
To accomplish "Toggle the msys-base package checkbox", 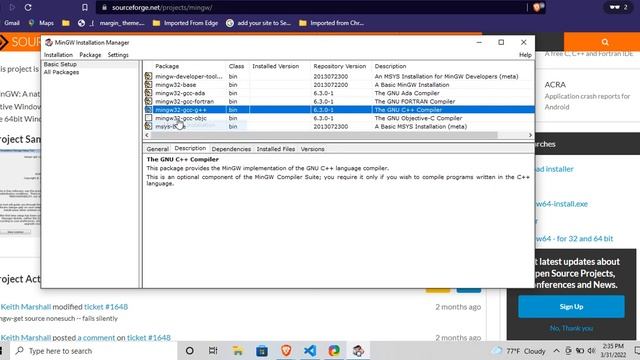I will pyautogui.click(x=149, y=126).
